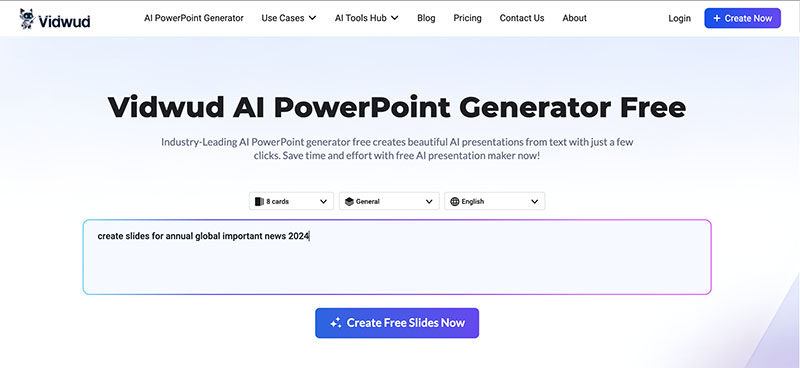Image resolution: width=800 pixels, height=368 pixels.
Task: Focus the slide prompt text box
Action: (397, 257)
